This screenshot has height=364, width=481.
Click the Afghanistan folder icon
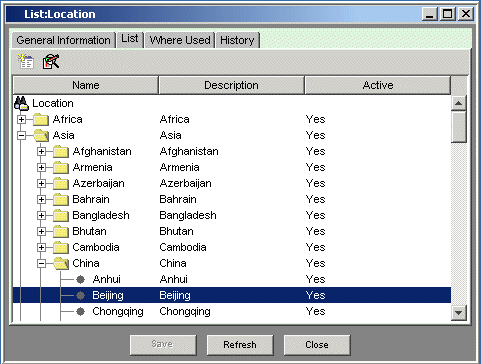tap(61, 151)
